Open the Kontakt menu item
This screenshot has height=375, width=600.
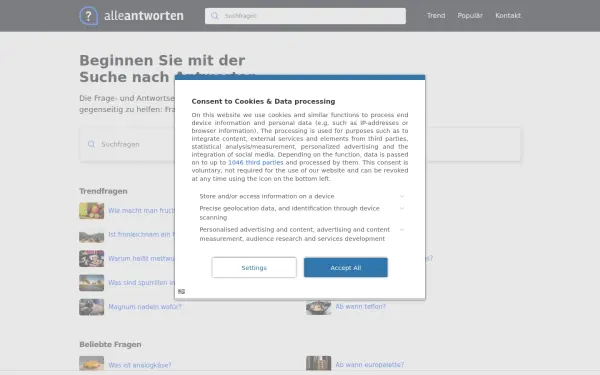click(508, 16)
